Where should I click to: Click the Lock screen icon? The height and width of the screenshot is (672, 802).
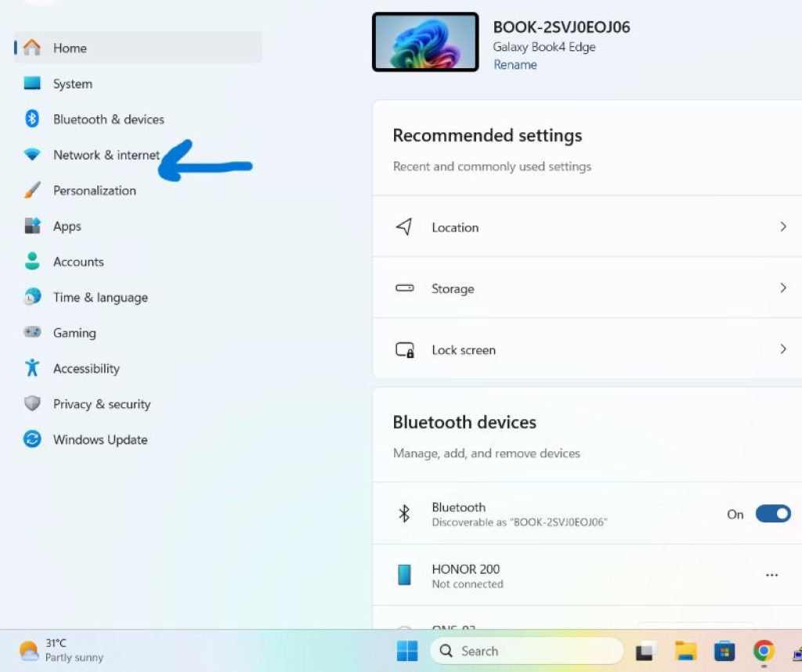[x=405, y=350]
